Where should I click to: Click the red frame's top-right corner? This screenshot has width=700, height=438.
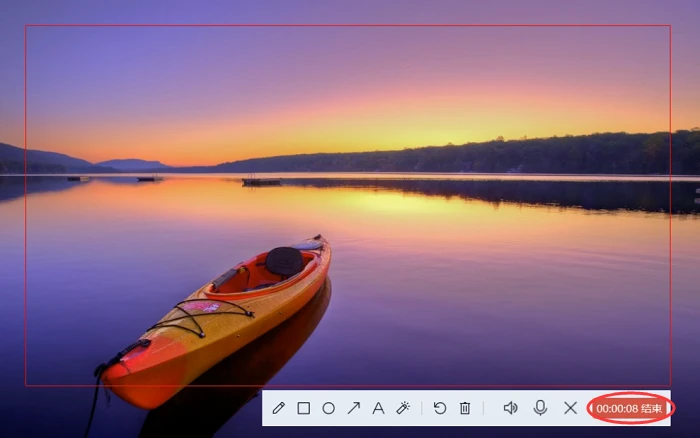click(671, 25)
